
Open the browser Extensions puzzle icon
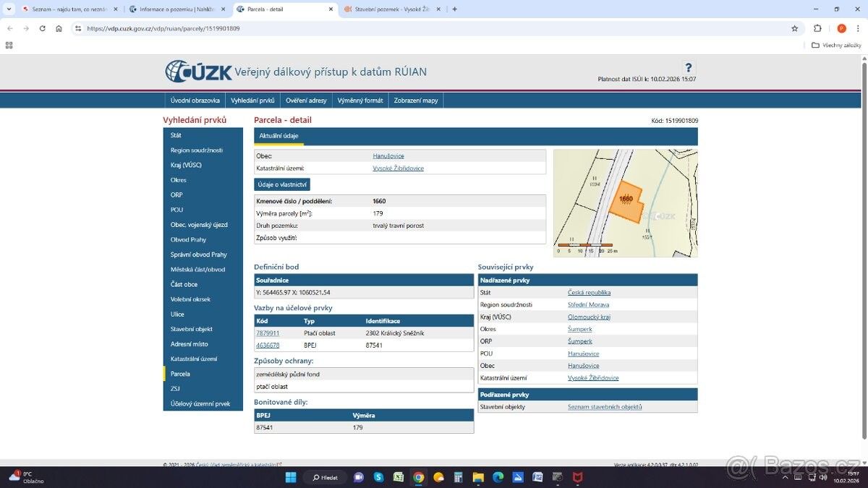pos(817,27)
